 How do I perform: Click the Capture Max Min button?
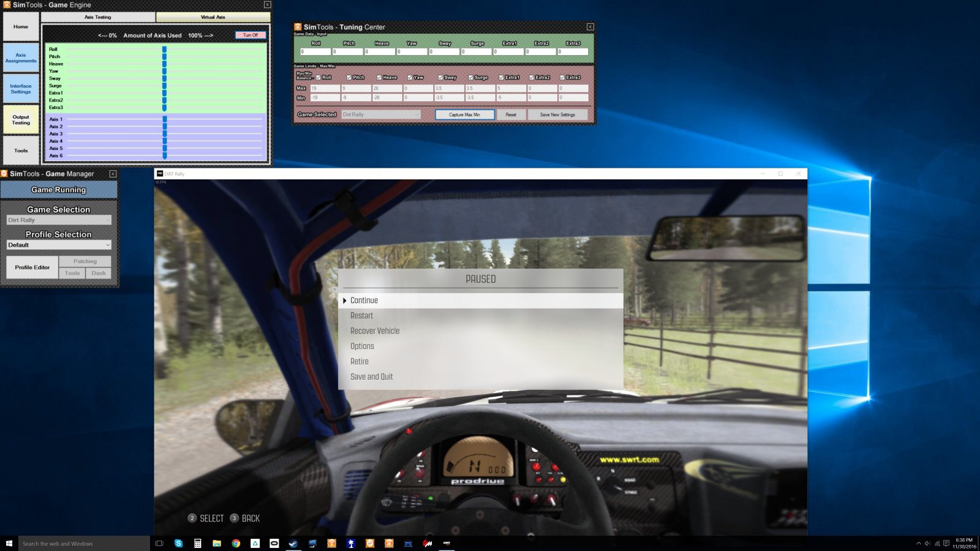click(x=464, y=114)
